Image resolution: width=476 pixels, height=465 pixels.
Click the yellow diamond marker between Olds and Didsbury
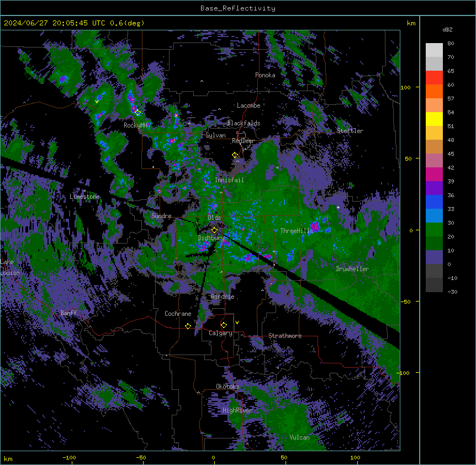(x=214, y=230)
